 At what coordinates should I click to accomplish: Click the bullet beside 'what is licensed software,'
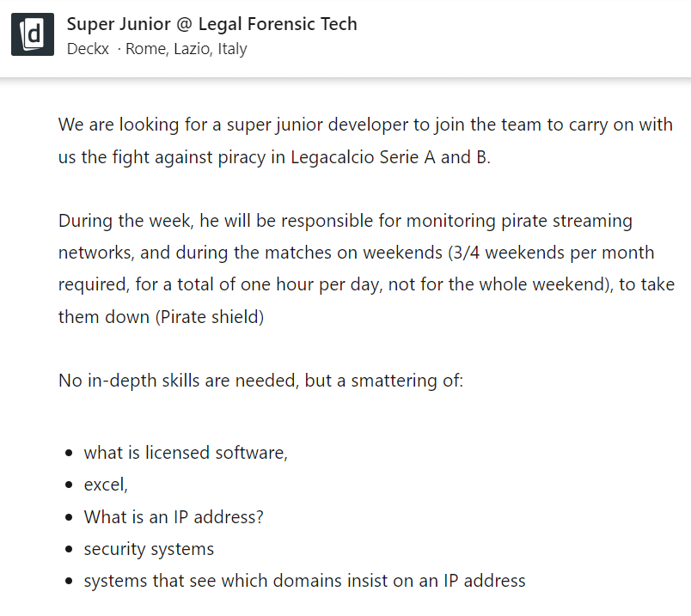pos(69,454)
